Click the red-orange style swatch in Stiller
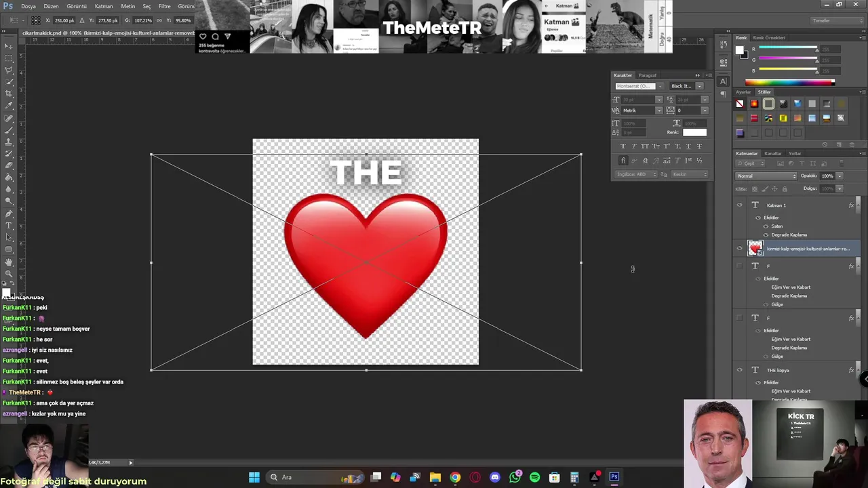Viewport: 868px width, 488px height. (x=754, y=104)
